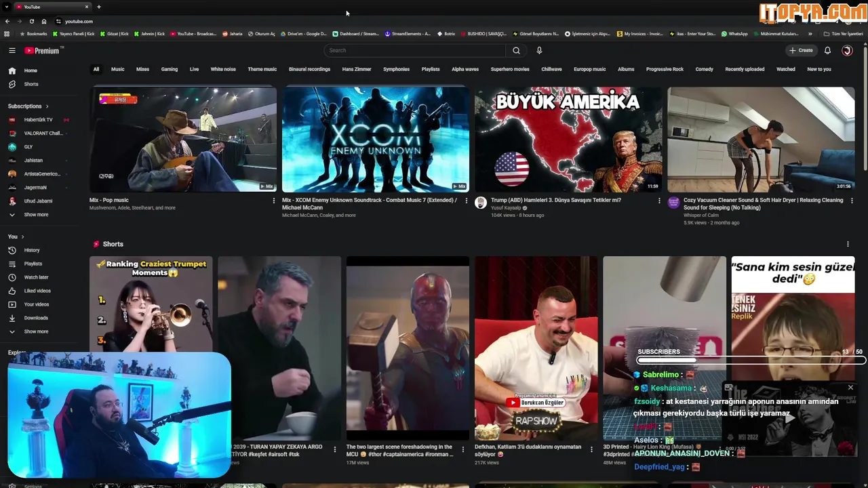The image size is (868, 488).
Task: Open the Botrix bookmark
Action: pos(446,34)
